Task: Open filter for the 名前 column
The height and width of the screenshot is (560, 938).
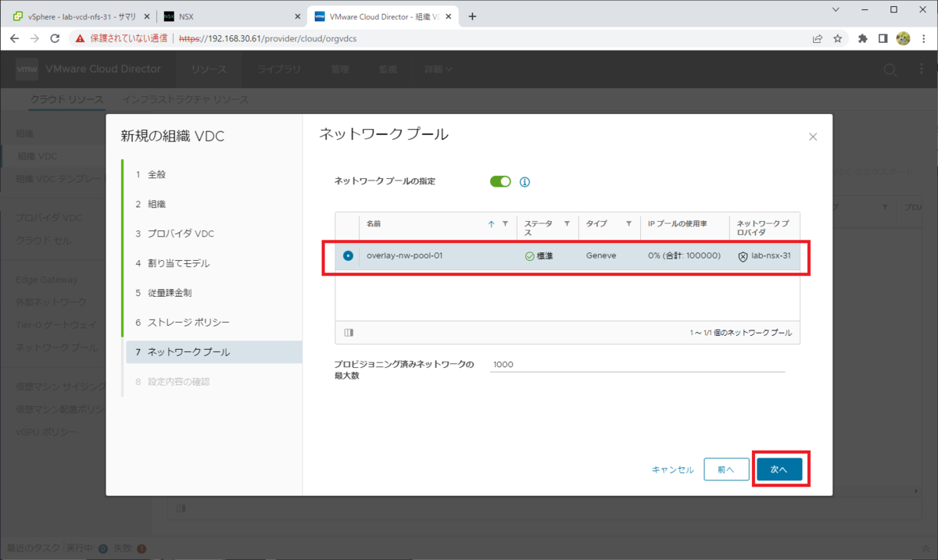Action: point(505,223)
